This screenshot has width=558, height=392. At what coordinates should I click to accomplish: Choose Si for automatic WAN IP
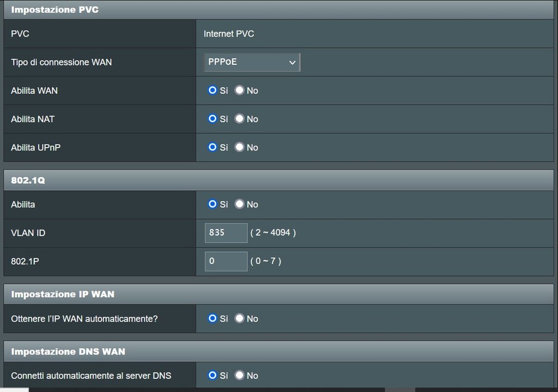click(213, 318)
